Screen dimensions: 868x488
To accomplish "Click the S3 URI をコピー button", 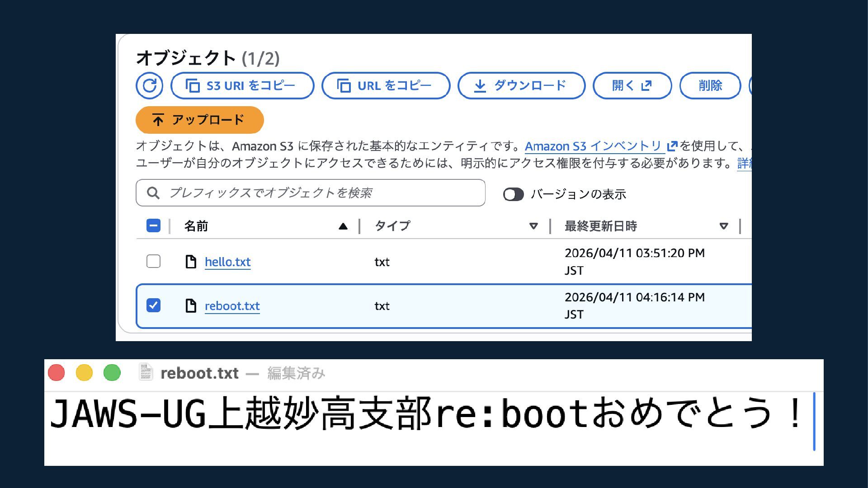I will [x=242, y=85].
